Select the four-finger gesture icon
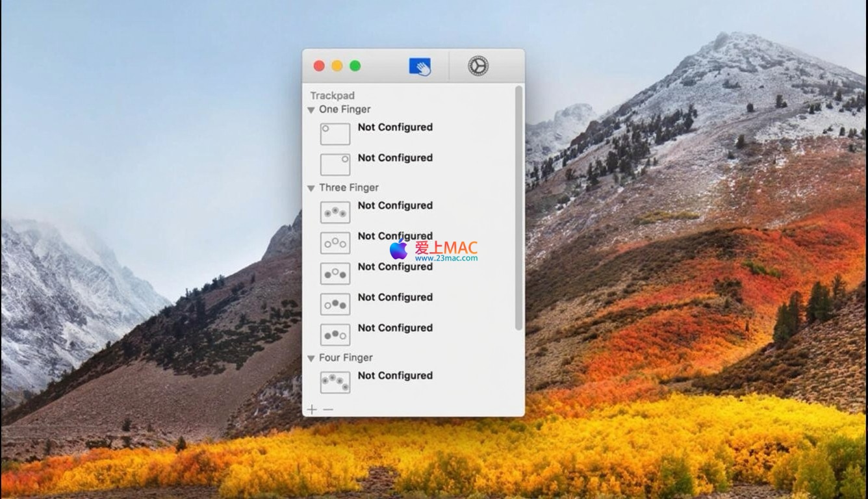The height and width of the screenshot is (499, 868). tap(335, 382)
